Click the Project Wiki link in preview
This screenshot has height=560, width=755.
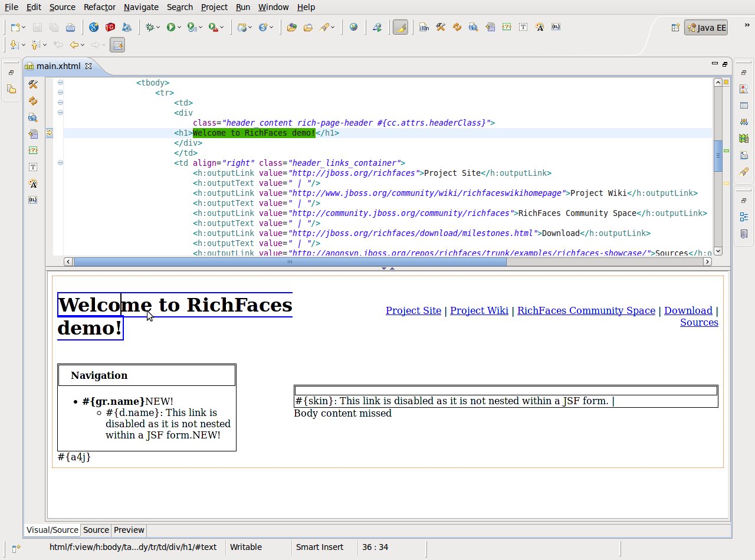(x=479, y=310)
